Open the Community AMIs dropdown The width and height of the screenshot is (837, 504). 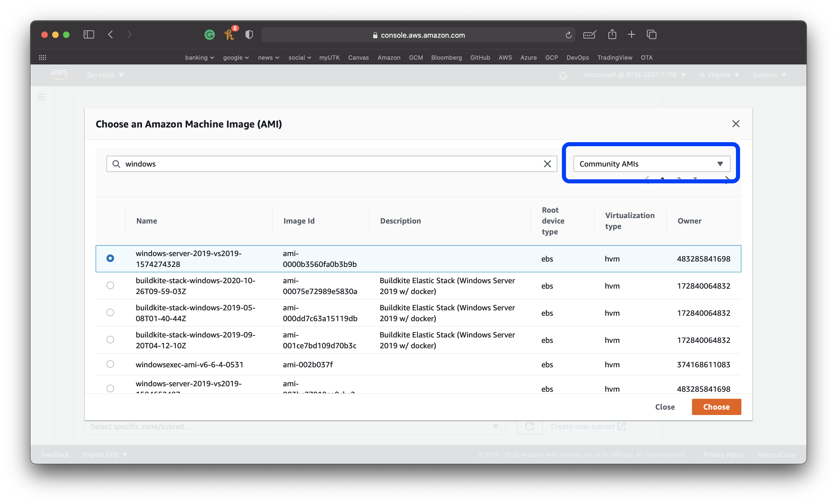coord(652,164)
